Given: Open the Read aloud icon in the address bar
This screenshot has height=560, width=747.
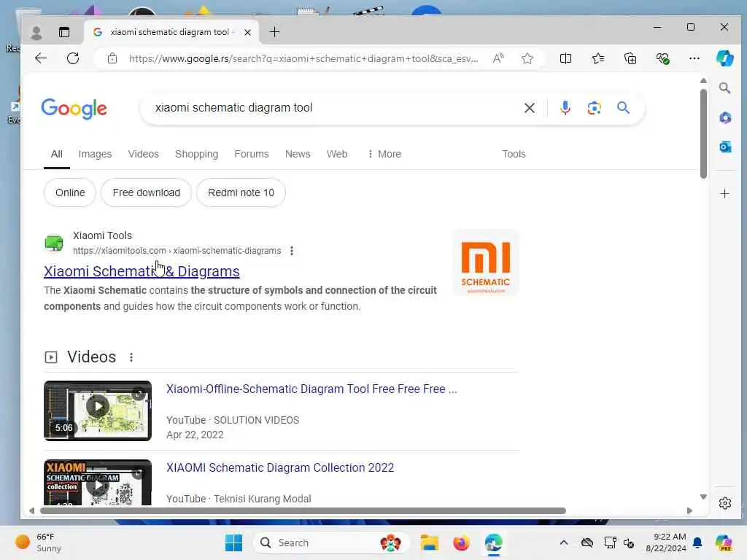Looking at the screenshot, I should point(498,58).
